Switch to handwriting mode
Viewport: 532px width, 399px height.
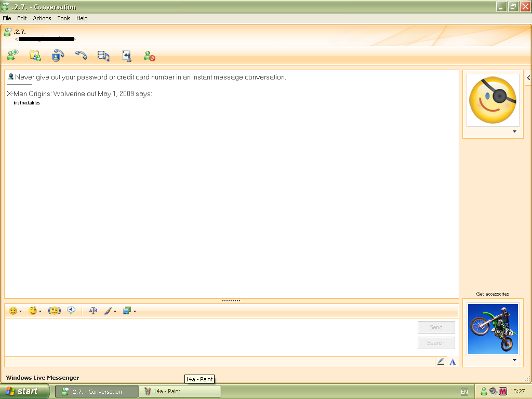(x=441, y=362)
